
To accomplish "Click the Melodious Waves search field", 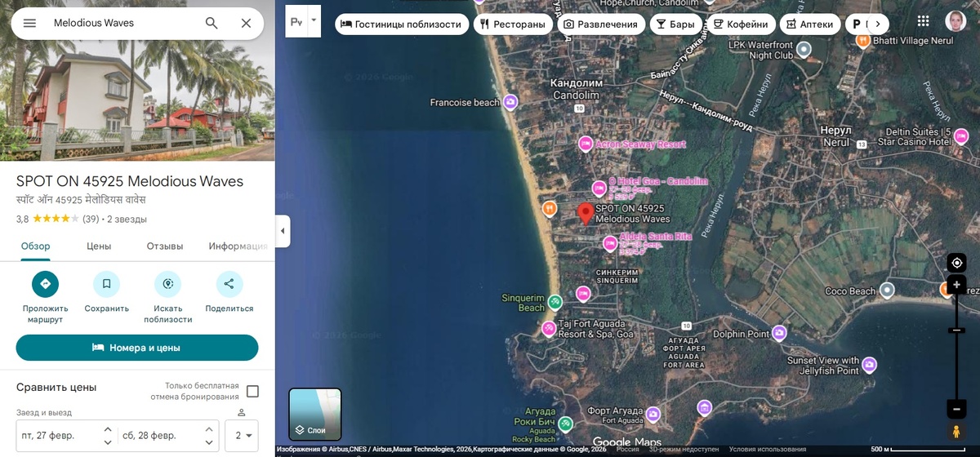I will 122,23.
